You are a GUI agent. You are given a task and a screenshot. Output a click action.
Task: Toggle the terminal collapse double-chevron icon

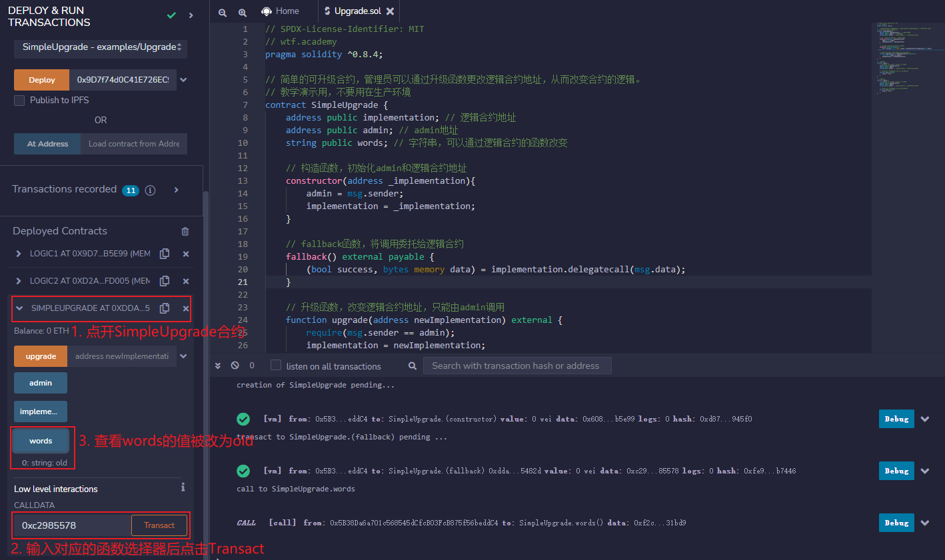pos(217,366)
